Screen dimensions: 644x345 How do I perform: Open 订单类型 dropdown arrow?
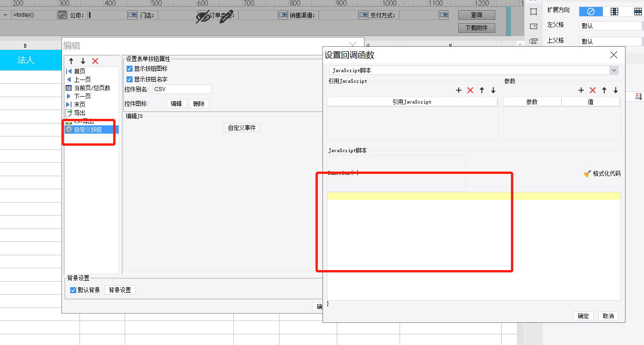point(283,15)
